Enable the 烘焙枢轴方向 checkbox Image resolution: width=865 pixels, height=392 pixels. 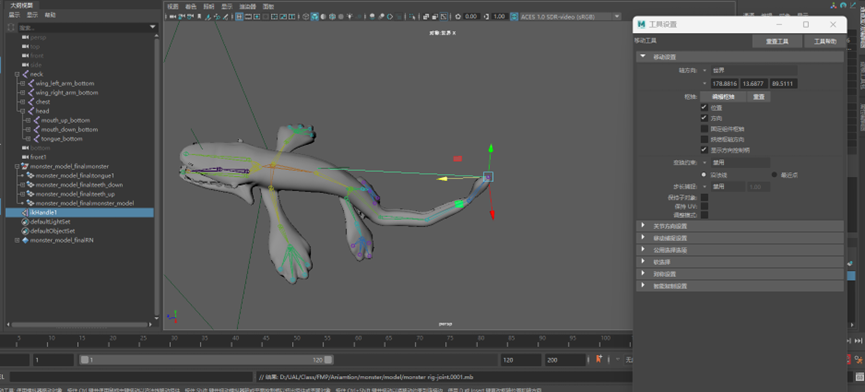704,139
